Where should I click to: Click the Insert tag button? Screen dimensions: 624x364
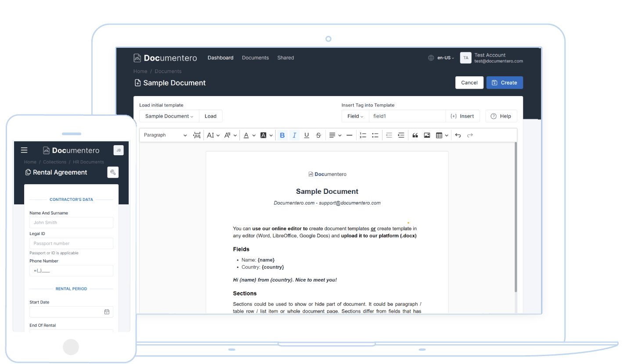tap(462, 116)
